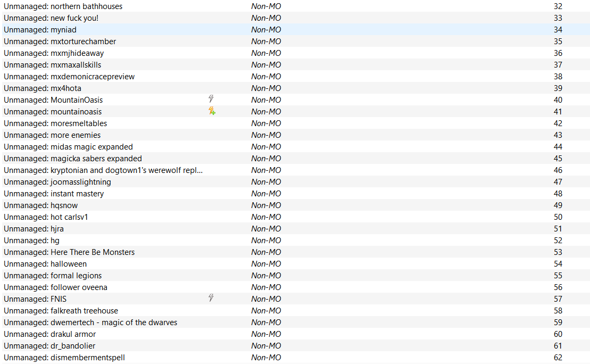
Task: Click Non-MO cell in the drakul armor row
Action: point(266,334)
